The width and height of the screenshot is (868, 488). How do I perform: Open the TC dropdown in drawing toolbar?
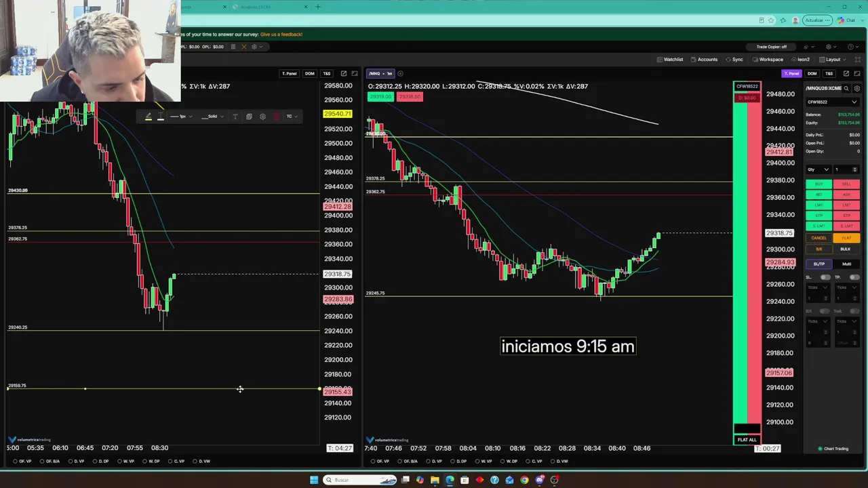click(292, 117)
